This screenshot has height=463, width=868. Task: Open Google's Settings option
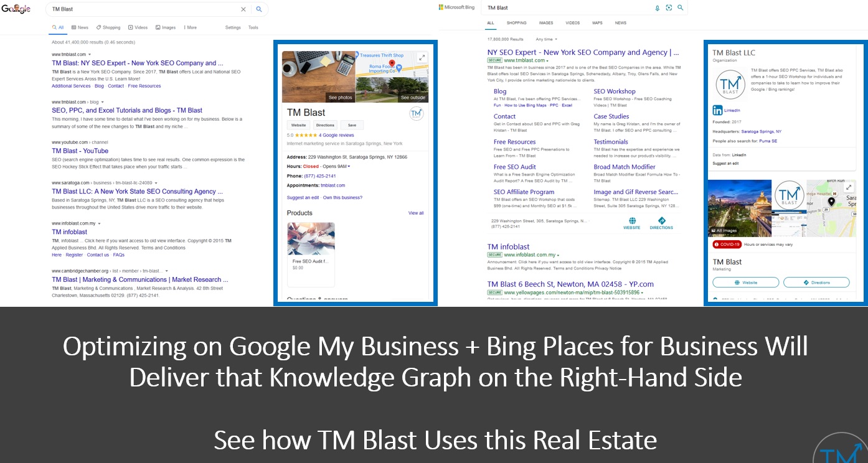coord(233,27)
